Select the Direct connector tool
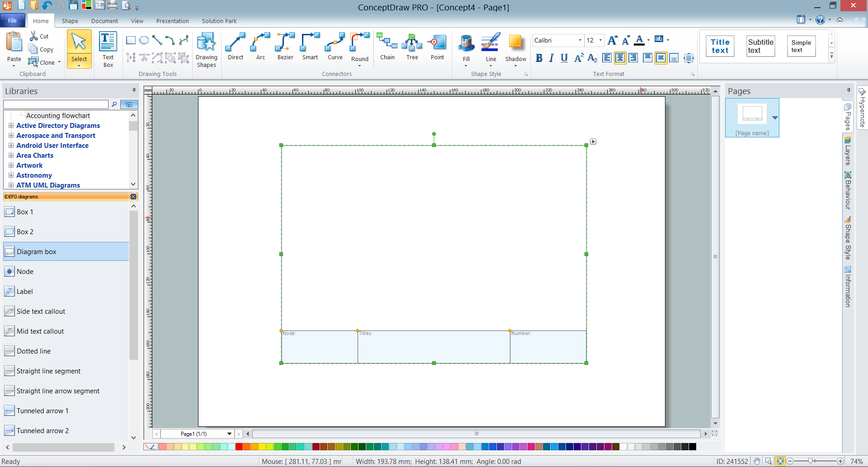Viewport: 868px width, 467px height. (236, 46)
